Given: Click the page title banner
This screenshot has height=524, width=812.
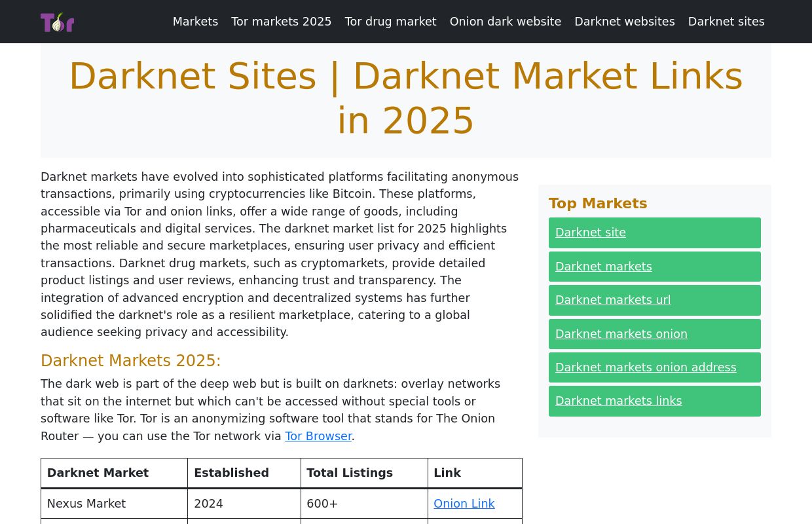Looking at the screenshot, I should (x=405, y=98).
